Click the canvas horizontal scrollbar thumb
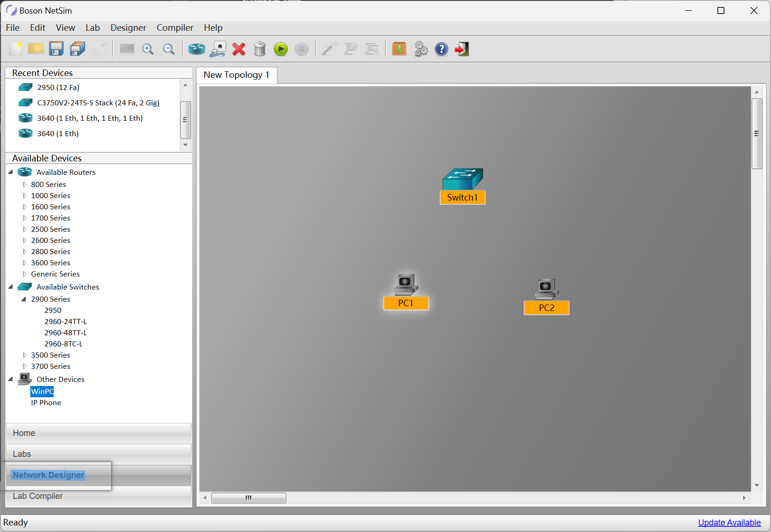Image resolution: width=771 pixels, height=532 pixels. pos(249,498)
